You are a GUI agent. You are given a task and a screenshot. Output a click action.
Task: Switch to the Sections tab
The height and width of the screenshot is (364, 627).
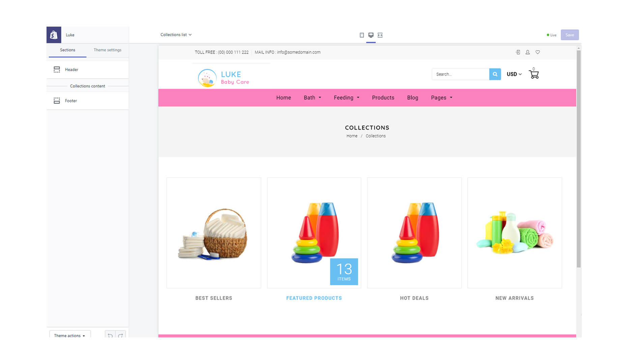tap(67, 50)
